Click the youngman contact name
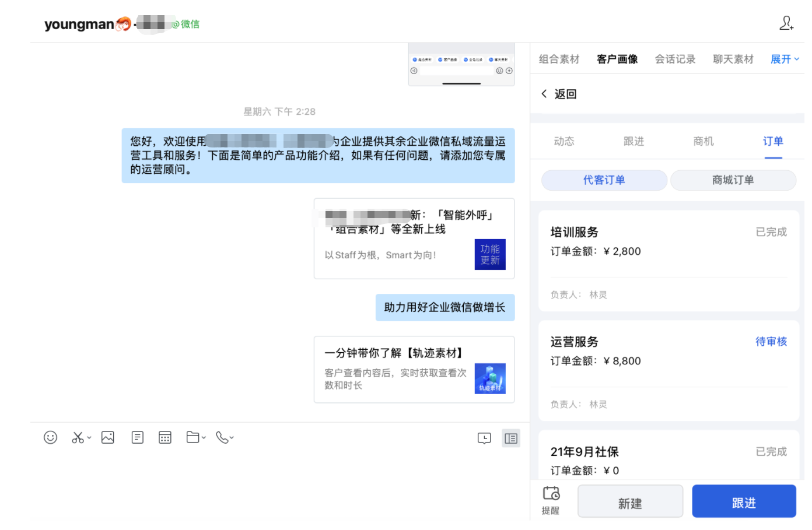This screenshot has width=812, height=530. coord(79,24)
